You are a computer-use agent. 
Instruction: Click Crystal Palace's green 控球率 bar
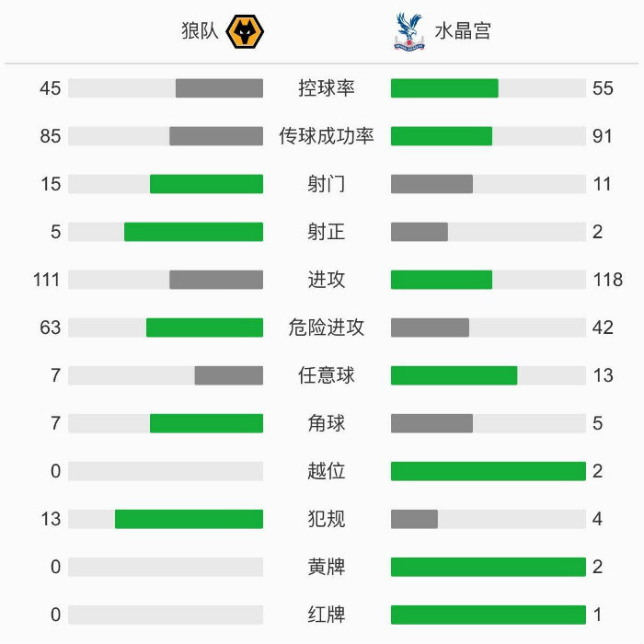(444, 88)
